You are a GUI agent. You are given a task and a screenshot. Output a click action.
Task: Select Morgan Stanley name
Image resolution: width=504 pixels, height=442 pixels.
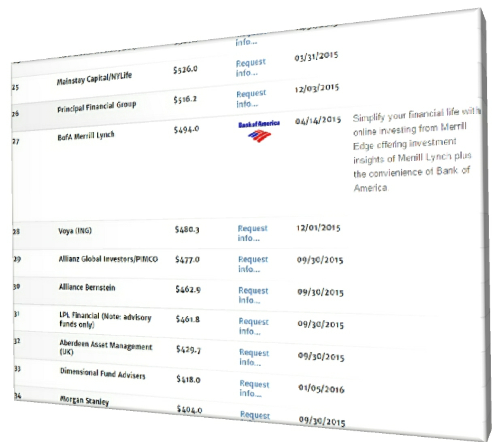[85, 400]
